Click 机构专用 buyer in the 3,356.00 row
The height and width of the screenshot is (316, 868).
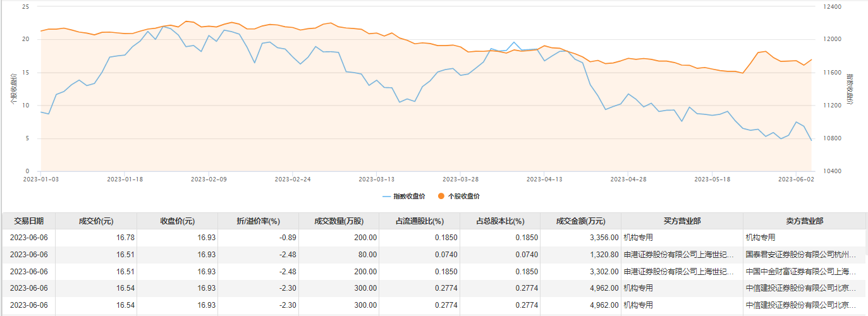638,238
